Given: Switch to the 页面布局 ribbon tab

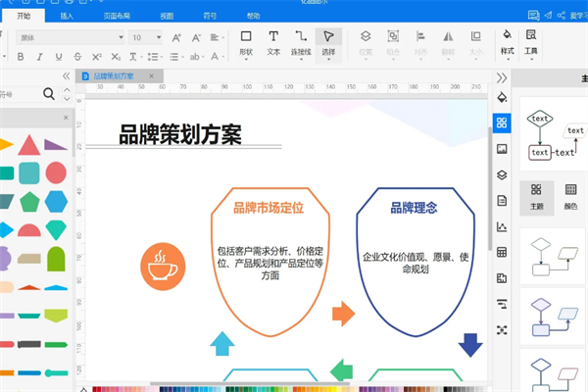Looking at the screenshot, I should pyautogui.click(x=117, y=16).
